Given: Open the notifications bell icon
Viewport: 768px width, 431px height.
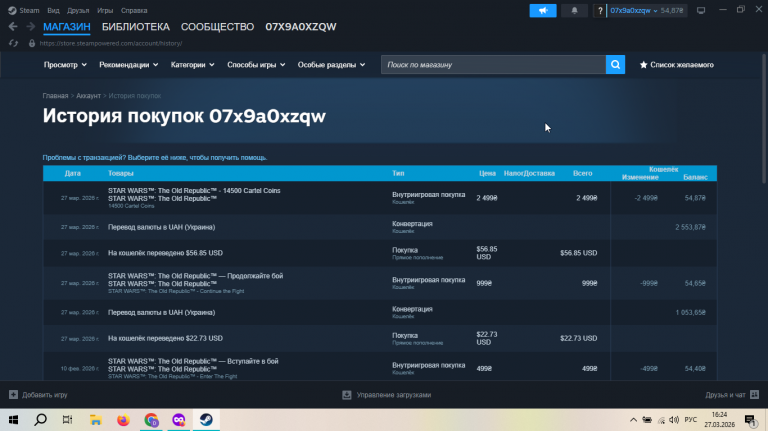Looking at the screenshot, I should pos(574,10).
